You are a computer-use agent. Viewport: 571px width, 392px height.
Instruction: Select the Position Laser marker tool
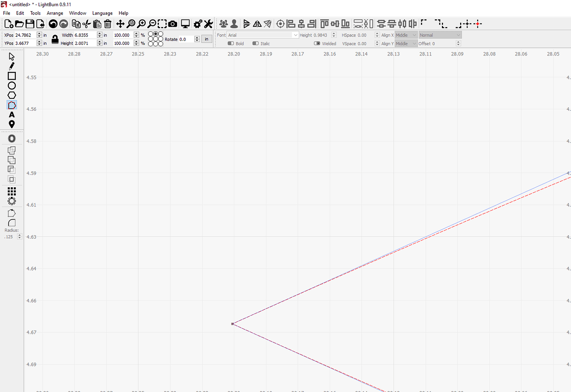coord(12,124)
